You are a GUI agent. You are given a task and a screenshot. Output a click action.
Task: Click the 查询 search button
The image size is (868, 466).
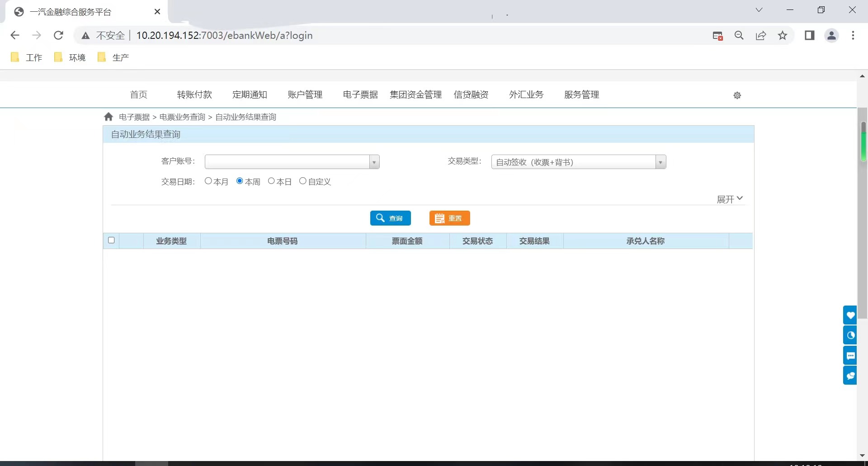[391, 218]
